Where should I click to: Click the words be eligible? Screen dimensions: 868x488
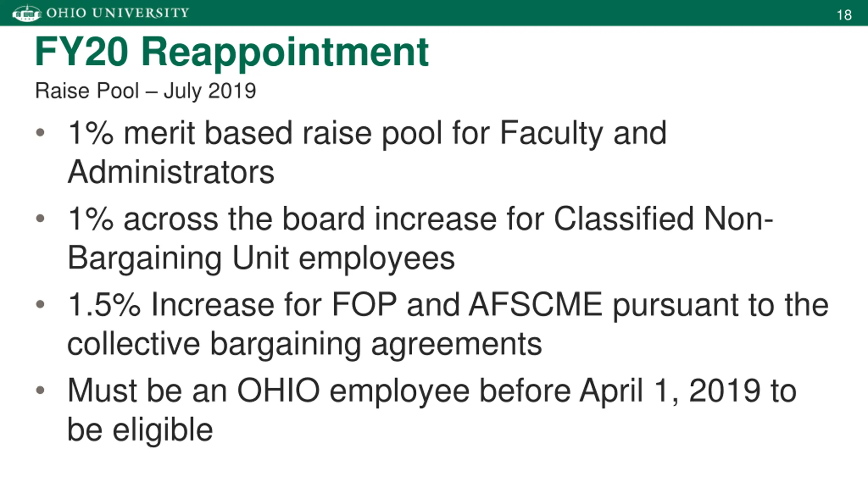pyautogui.click(x=140, y=430)
